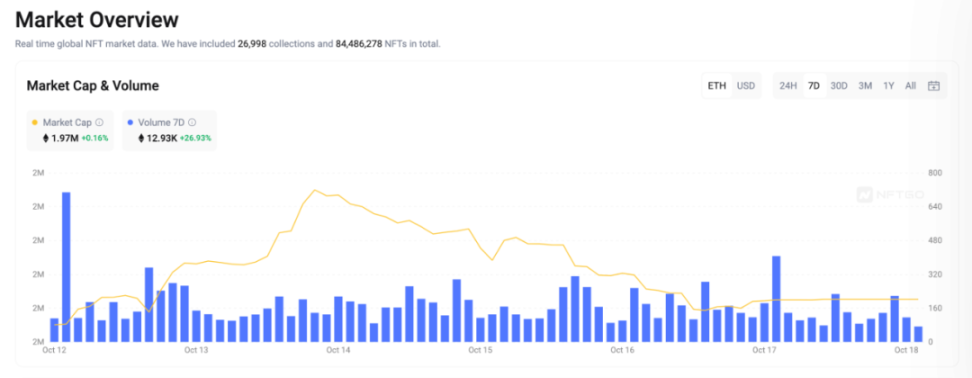972x378 pixels.
Task: Click the Volume 7D legend card
Action: [x=169, y=130]
